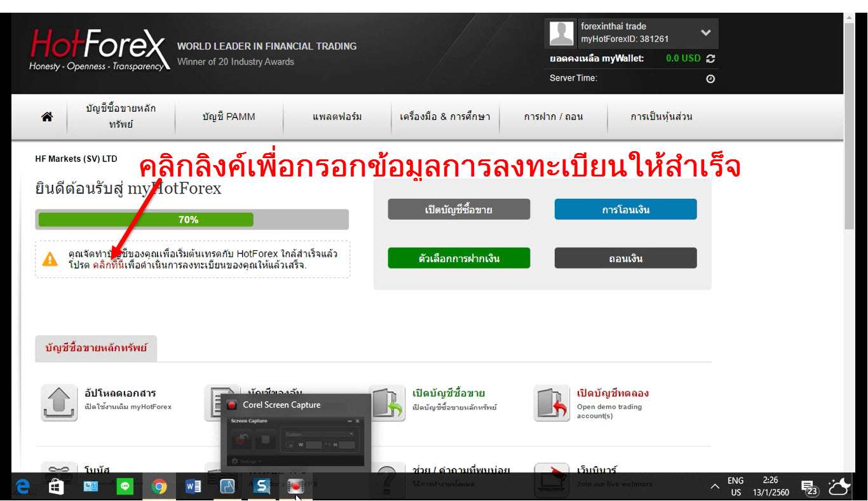
Task: Click the help question mark icon
Action: [386, 480]
